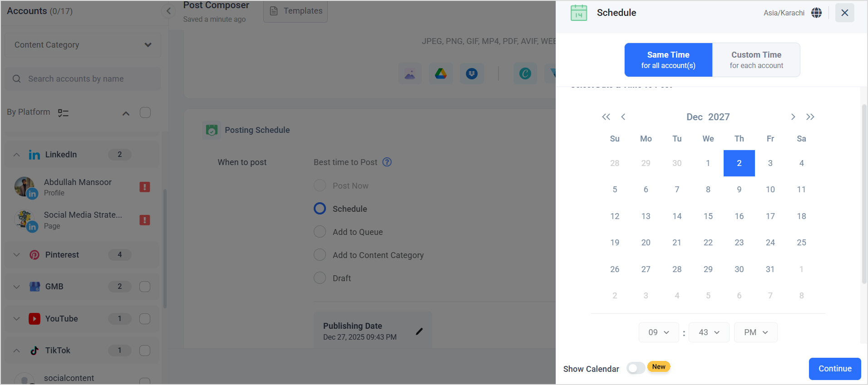Check the YouTube accounts checkbox
The height and width of the screenshot is (385, 868).
point(145,319)
